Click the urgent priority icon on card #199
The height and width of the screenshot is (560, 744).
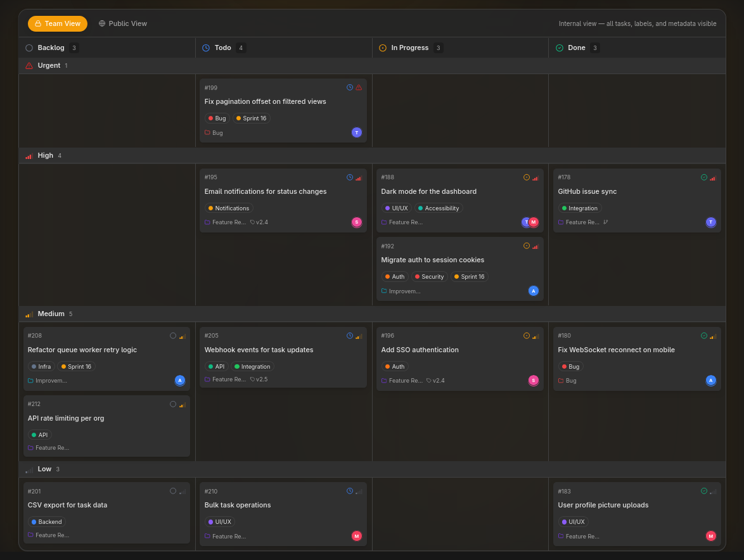(359, 87)
